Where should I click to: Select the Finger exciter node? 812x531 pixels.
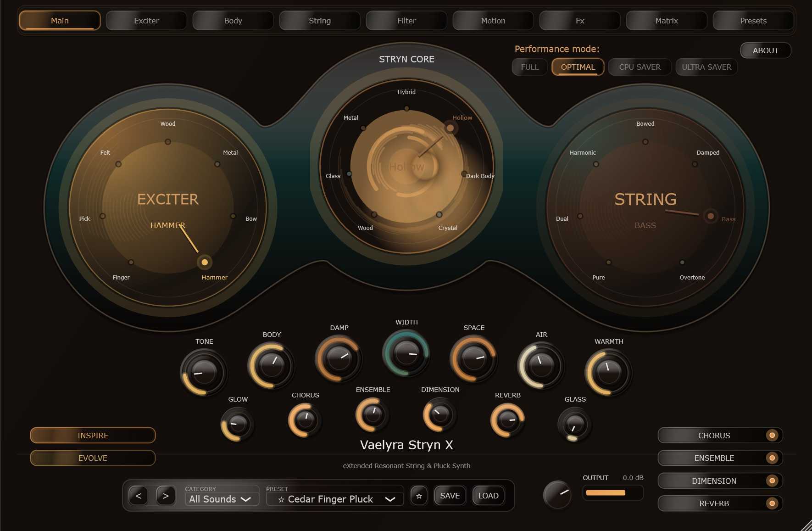131,262
